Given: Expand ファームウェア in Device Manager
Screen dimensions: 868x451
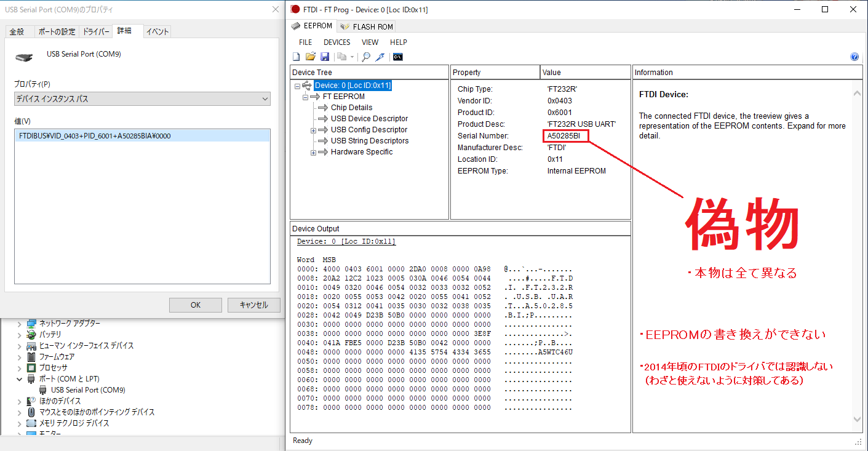Looking at the screenshot, I should pyautogui.click(x=20, y=357).
